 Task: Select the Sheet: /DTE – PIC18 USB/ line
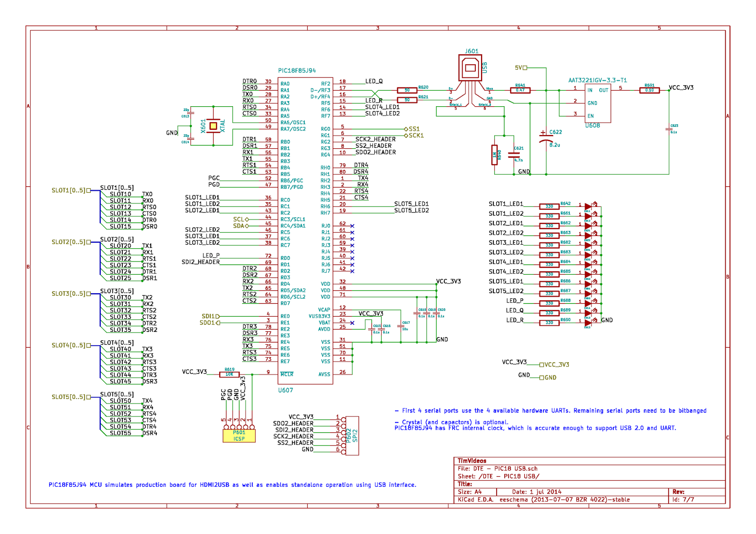click(x=498, y=476)
